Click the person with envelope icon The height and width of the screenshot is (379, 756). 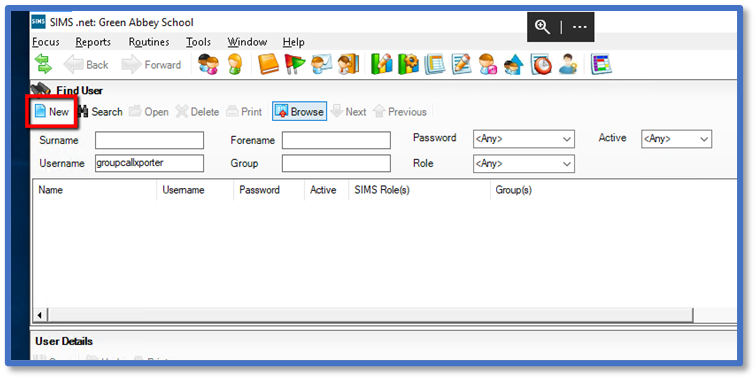(321, 64)
